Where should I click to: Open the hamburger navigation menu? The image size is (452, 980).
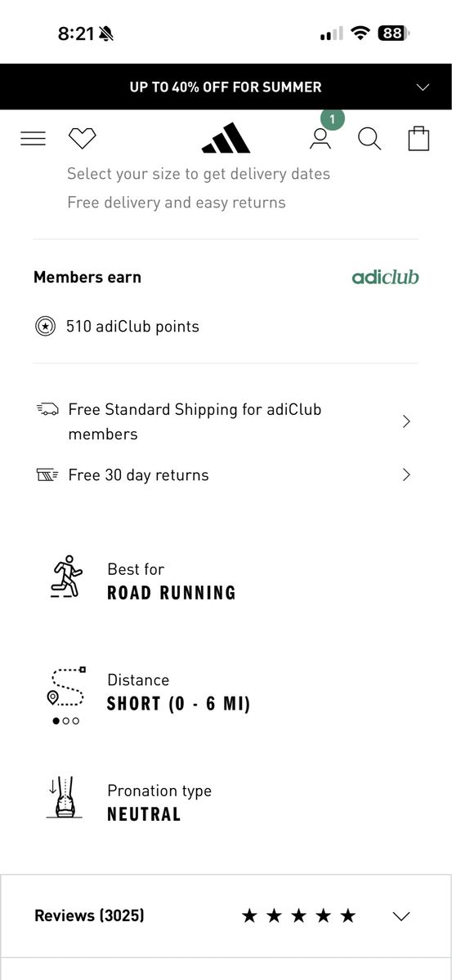point(33,139)
